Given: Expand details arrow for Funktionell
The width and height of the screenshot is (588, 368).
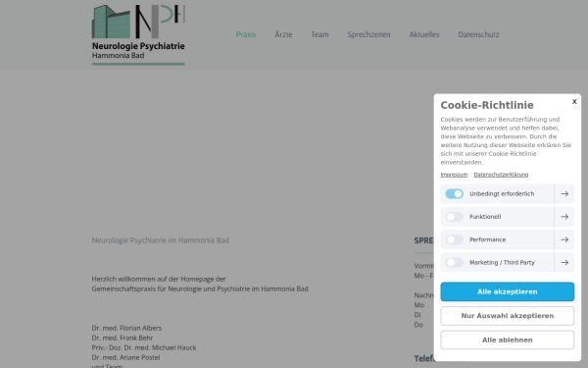Looking at the screenshot, I should click(564, 217).
